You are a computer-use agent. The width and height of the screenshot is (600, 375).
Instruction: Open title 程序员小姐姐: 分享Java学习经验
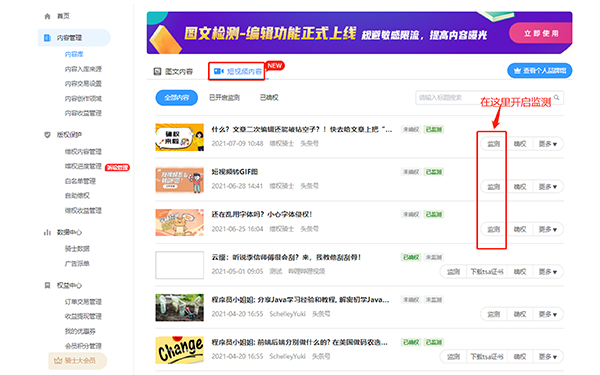[300, 300]
